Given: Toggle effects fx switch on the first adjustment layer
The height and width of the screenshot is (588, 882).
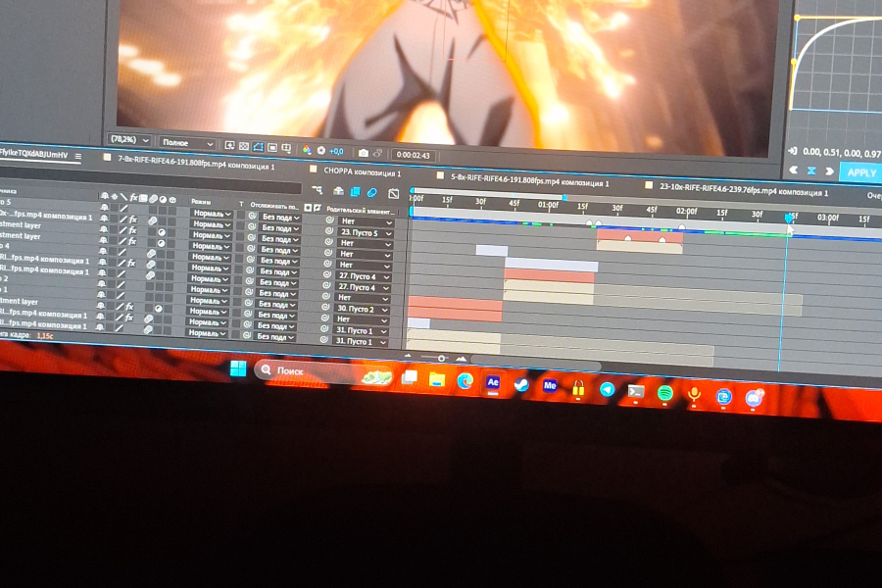Looking at the screenshot, I should click(x=132, y=229).
